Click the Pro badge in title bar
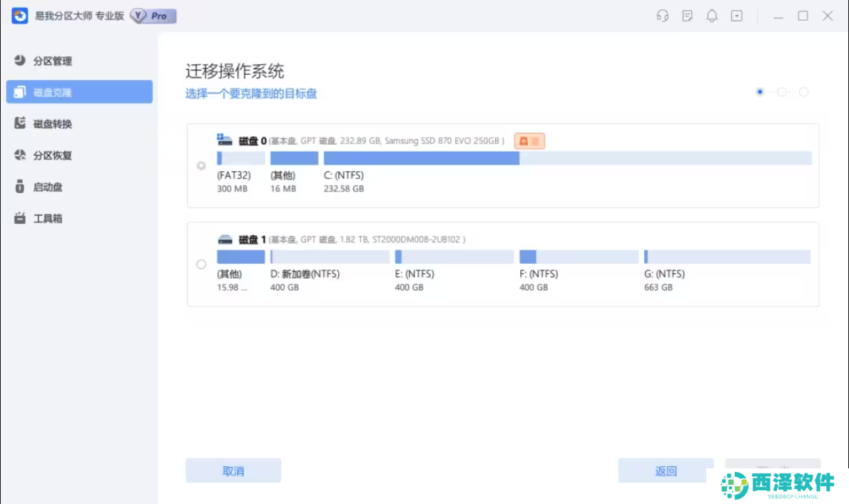Viewport: 849px width, 504px height. click(153, 16)
